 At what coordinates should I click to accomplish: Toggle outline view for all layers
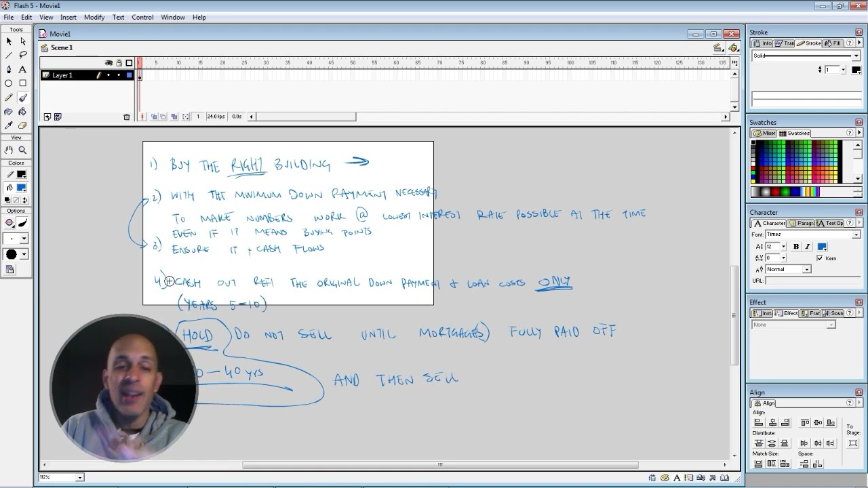[x=129, y=63]
